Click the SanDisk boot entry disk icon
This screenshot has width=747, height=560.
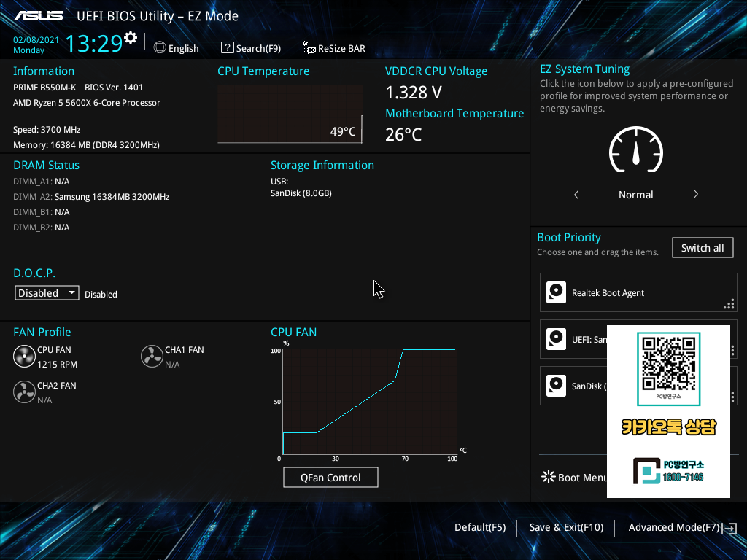coord(556,386)
